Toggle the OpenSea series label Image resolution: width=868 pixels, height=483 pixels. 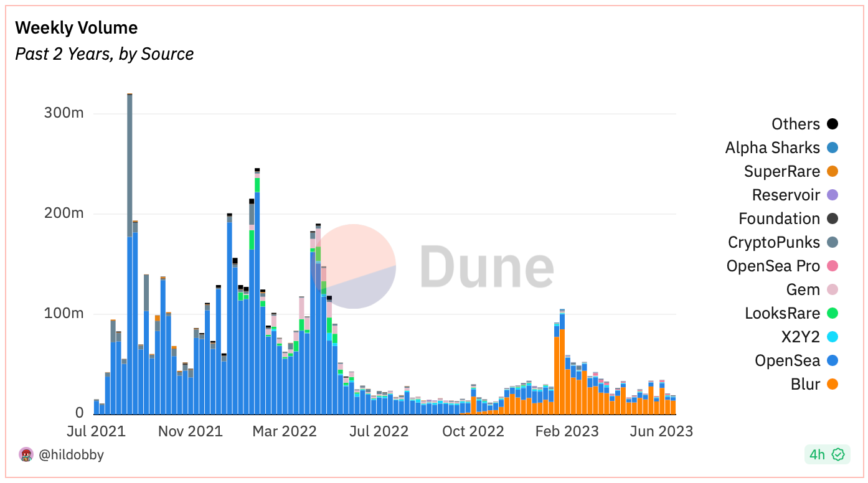coord(788,360)
